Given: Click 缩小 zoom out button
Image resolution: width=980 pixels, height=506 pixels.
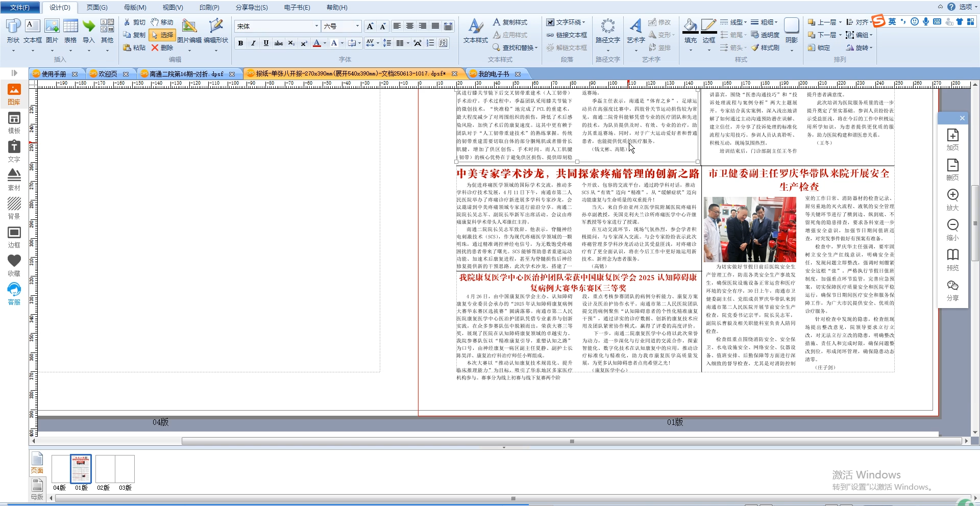Looking at the screenshot, I should (952, 230).
